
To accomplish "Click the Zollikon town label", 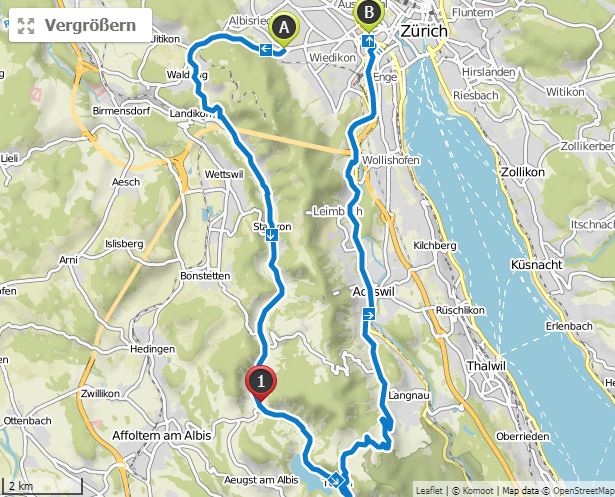I will click(523, 172).
